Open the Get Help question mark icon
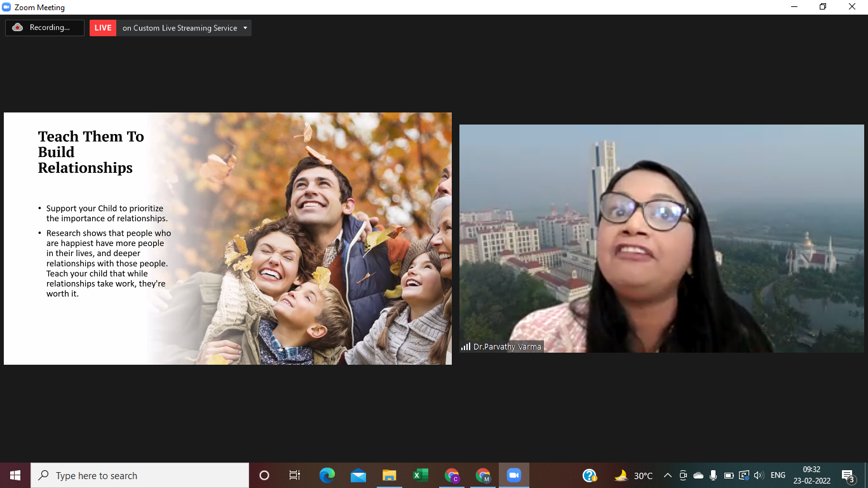Screen dimensions: 868x488 [590, 475]
